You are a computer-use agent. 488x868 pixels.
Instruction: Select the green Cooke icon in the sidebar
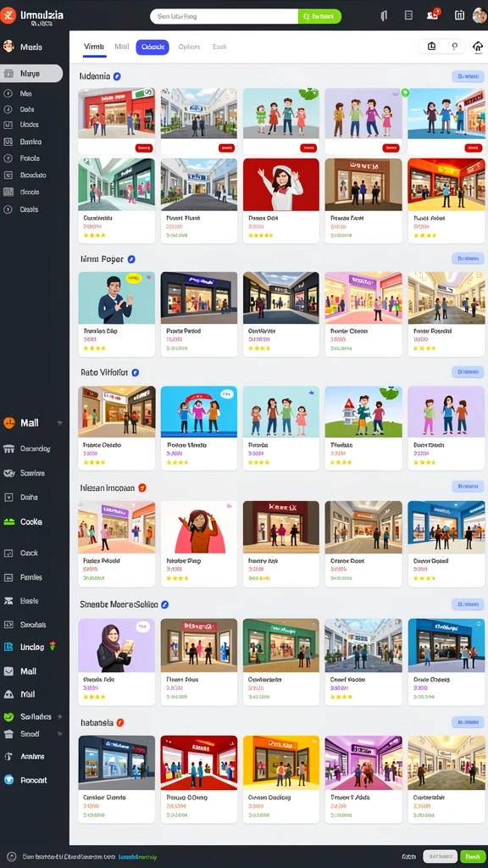coord(8,522)
